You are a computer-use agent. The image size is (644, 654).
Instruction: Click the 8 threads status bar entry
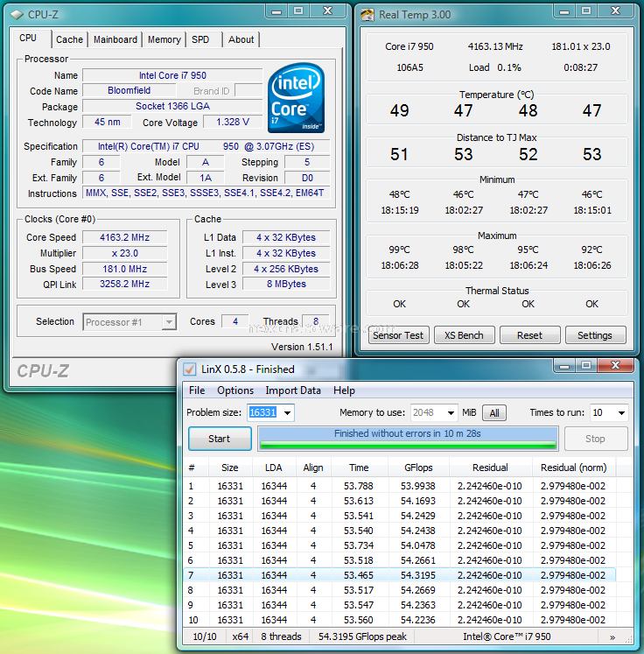tap(281, 636)
